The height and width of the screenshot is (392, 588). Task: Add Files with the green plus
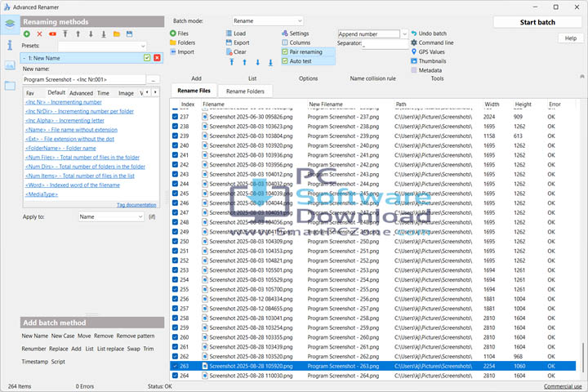tap(179, 33)
